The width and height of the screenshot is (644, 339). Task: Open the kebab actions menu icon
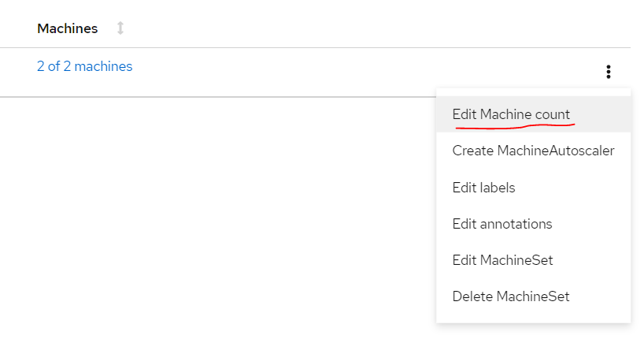click(x=609, y=72)
